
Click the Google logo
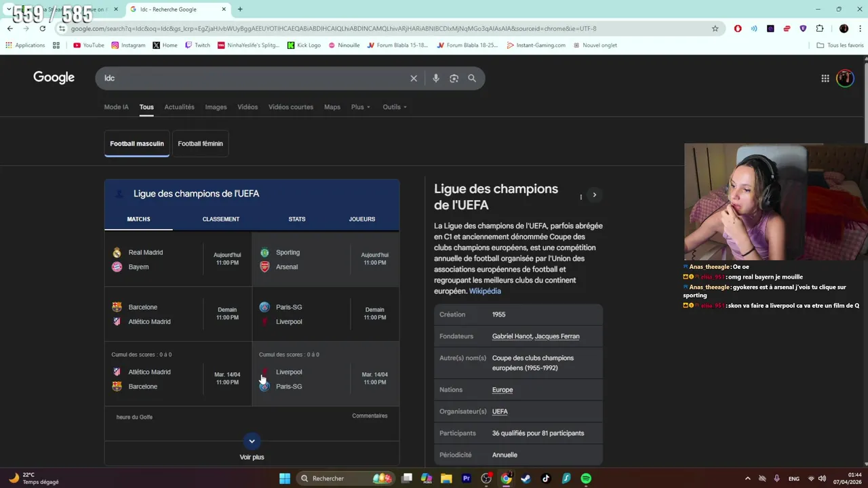pyautogui.click(x=54, y=77)
